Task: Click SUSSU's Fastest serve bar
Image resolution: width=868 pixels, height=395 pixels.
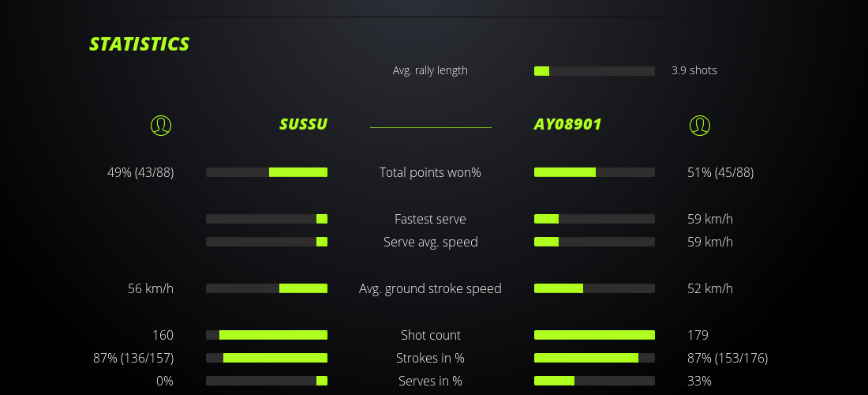Action: (267, 219)
